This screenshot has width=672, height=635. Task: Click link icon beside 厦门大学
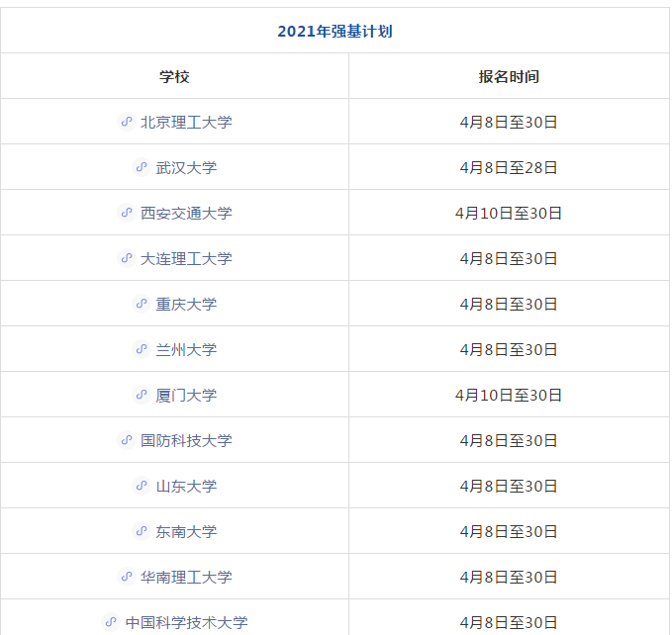click(142, 395)
